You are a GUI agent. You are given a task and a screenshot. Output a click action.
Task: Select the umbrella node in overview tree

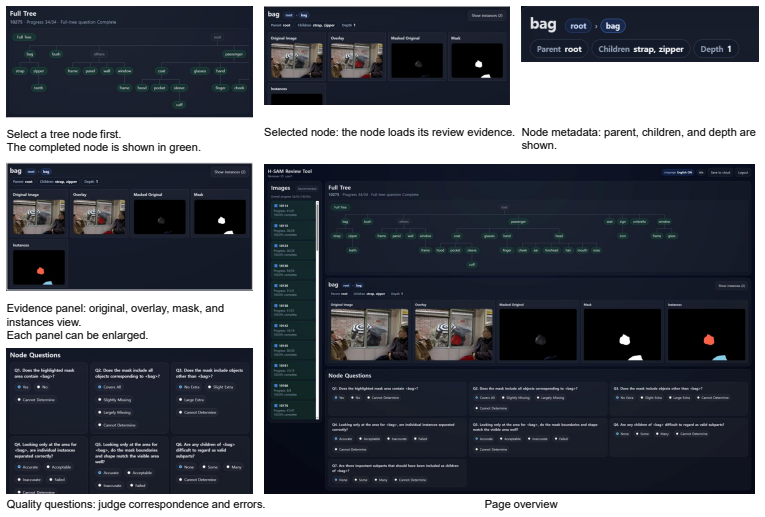tap(639, 222)
